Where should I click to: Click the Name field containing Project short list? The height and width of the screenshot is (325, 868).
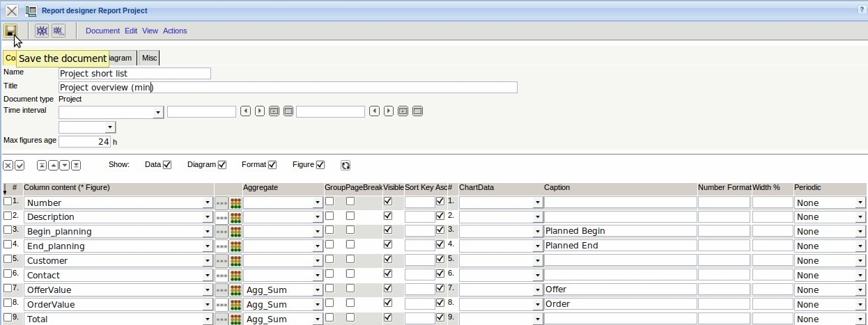tap(134, 73)
